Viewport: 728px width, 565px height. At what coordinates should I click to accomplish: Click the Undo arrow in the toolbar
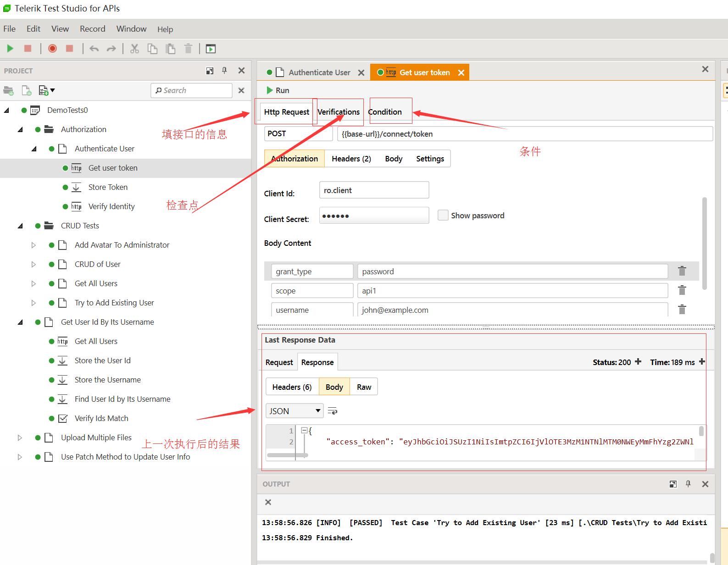point(94,49)
